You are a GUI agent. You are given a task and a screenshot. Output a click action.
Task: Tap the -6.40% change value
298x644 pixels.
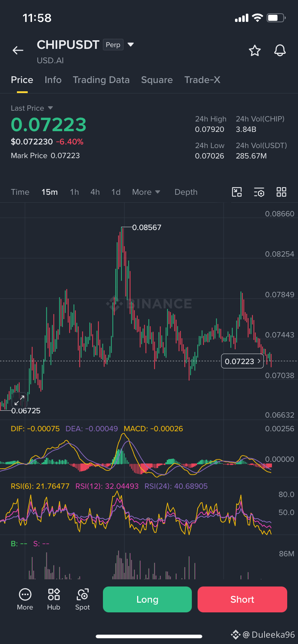(x=70, y=142)
